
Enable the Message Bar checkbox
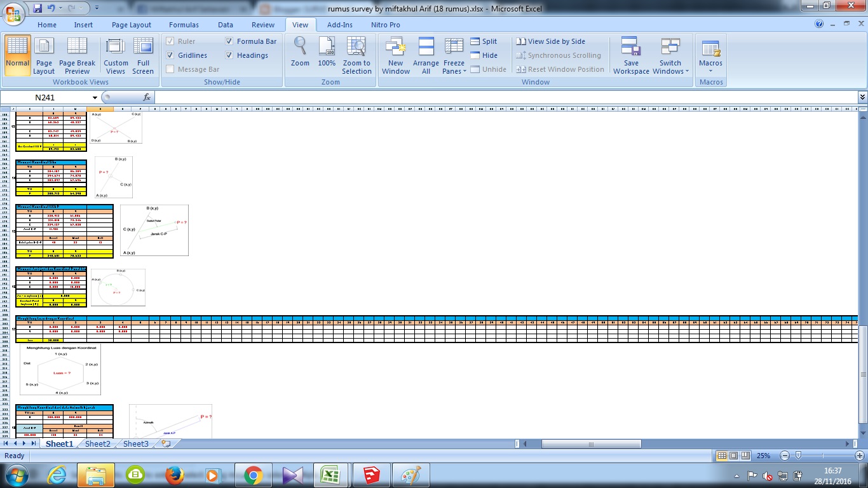click(170, 69)
